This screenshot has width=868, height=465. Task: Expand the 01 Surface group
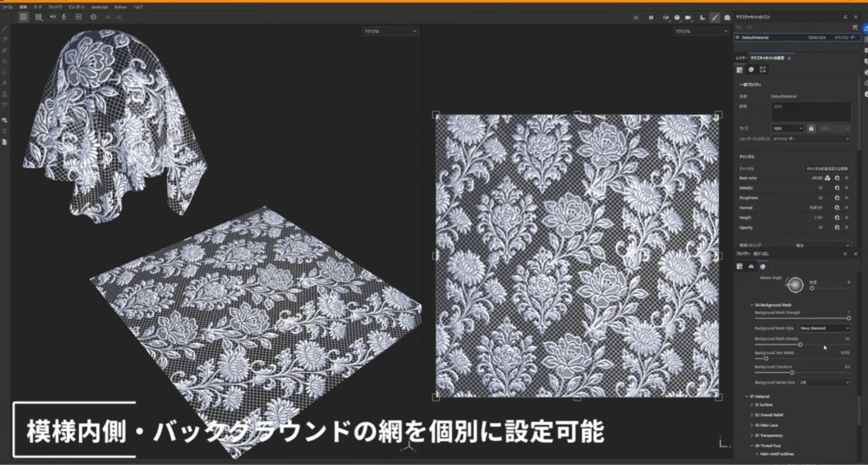(x=752, y=405)
